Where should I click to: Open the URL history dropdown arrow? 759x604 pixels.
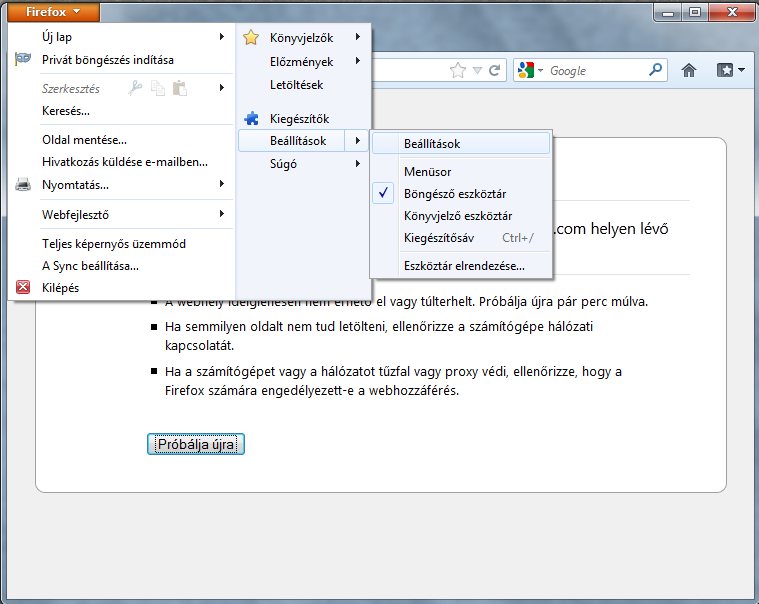[x=477, y=71]
